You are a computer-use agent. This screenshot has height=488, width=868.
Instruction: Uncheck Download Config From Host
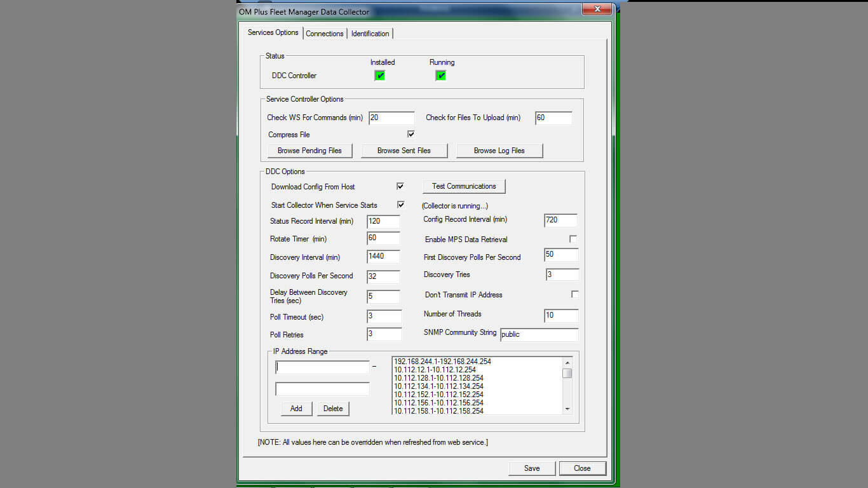coord(400,186)
